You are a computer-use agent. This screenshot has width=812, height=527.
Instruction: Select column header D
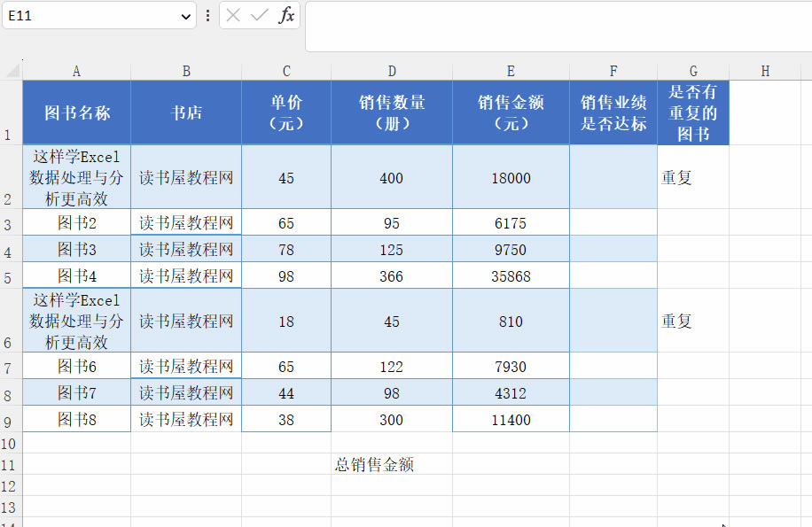click(392, 69)
